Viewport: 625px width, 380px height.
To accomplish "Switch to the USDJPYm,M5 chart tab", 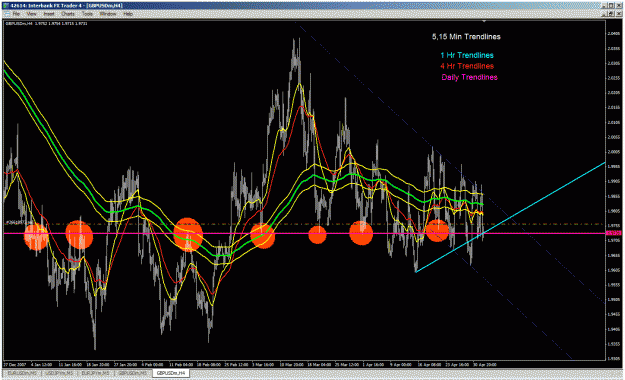I will point(59,373).
